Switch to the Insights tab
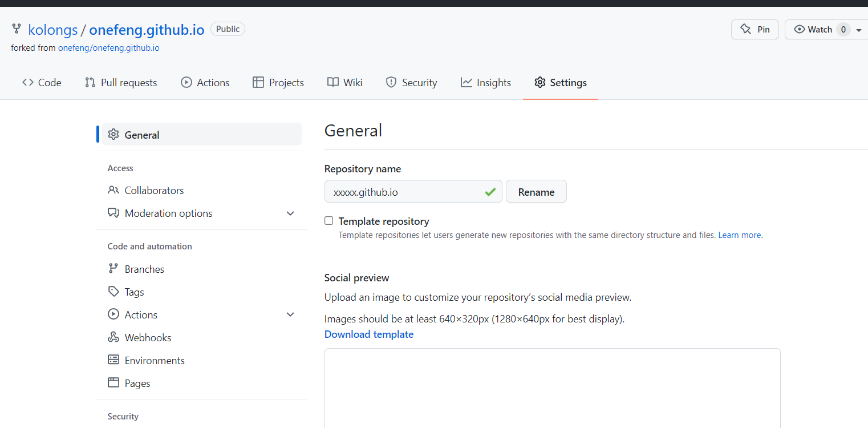This screenshot has height=428, width=868. [x=486, y=83]
